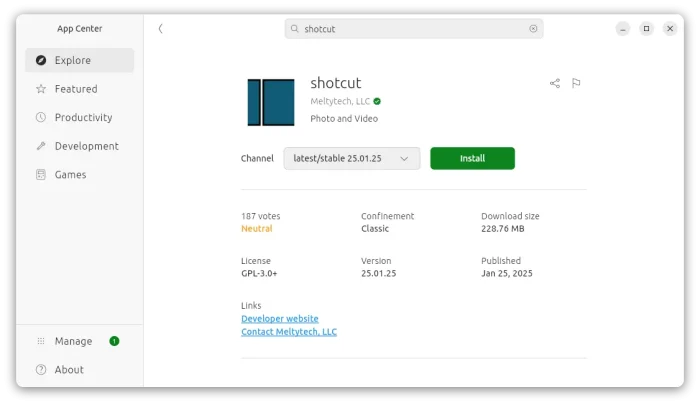Click the shotcut app logo
Screen dimensions: 700x405
click(x=271, y=102)
